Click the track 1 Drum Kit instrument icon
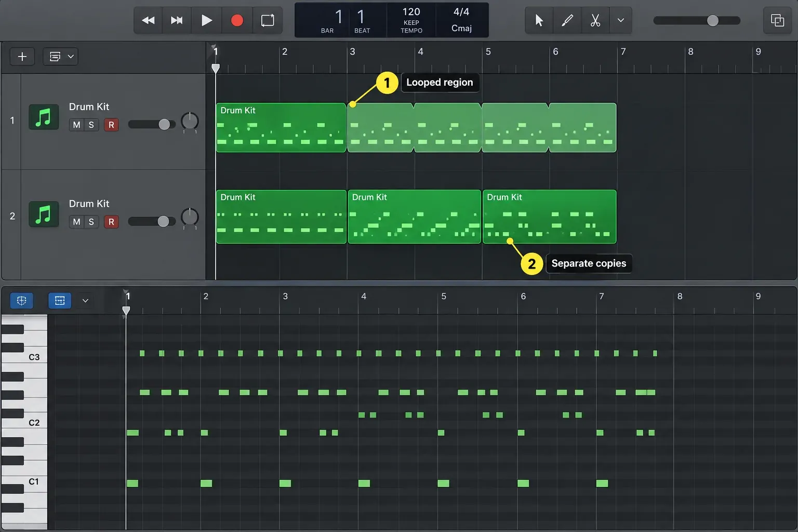 tap(44, 117)
